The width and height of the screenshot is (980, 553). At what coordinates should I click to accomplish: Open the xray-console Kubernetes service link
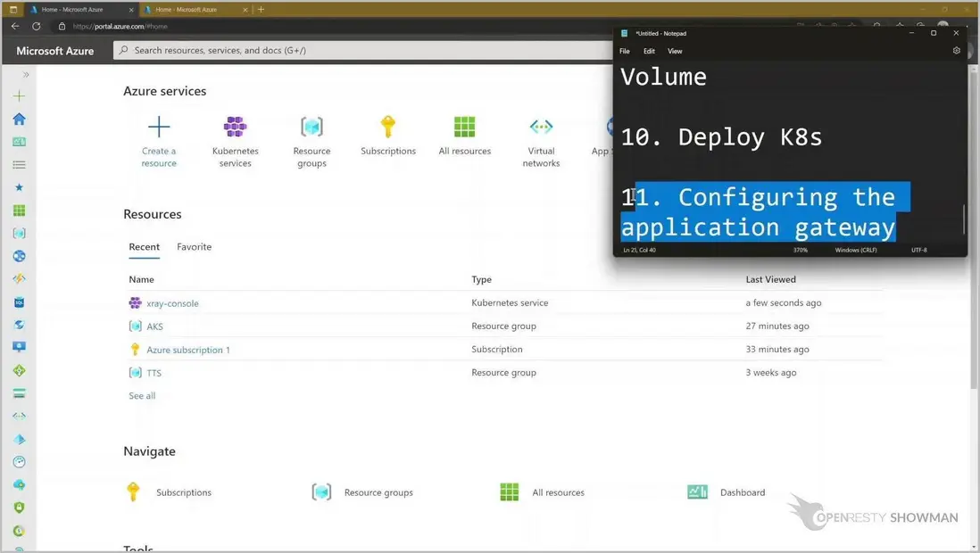coord(172,303)
